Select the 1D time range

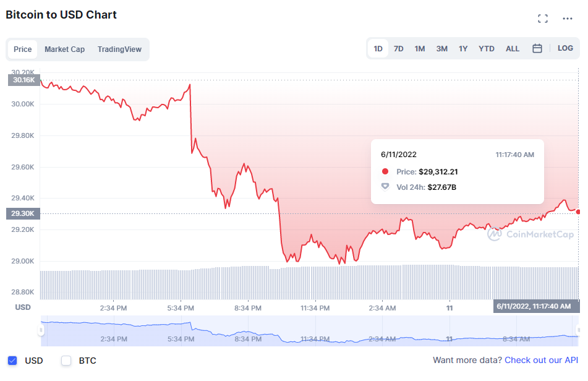[x=378, y=49]
